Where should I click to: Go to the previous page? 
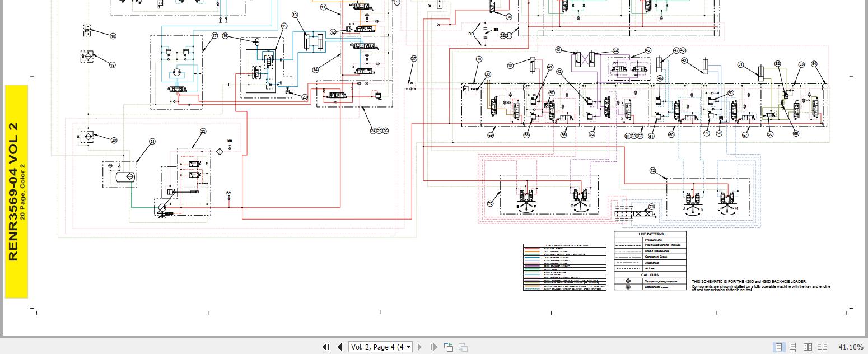[x=340, y=347]
